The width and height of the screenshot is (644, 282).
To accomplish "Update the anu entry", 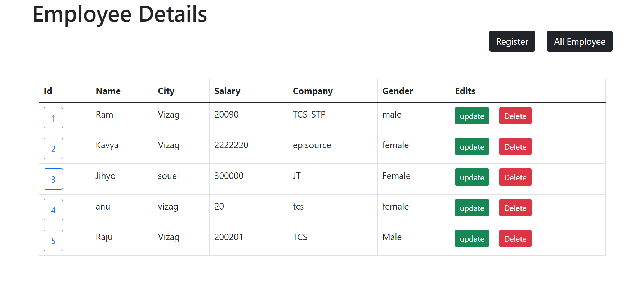I will point(472,208).
